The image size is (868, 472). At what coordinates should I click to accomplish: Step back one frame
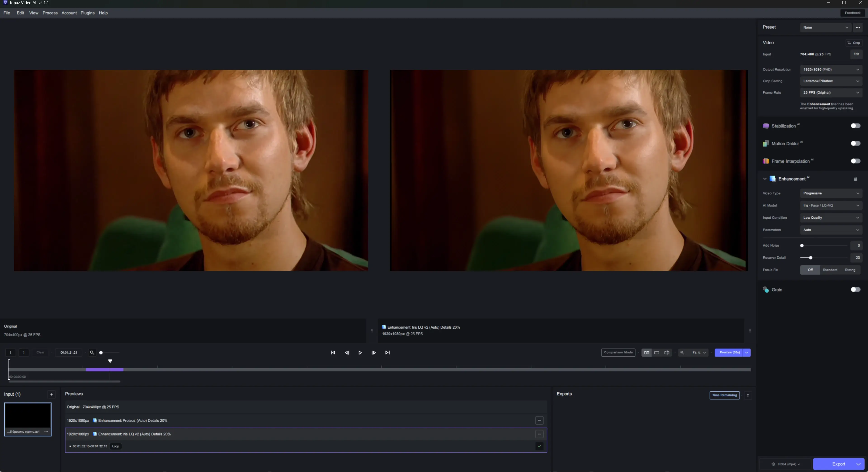[x=347, y=353]
